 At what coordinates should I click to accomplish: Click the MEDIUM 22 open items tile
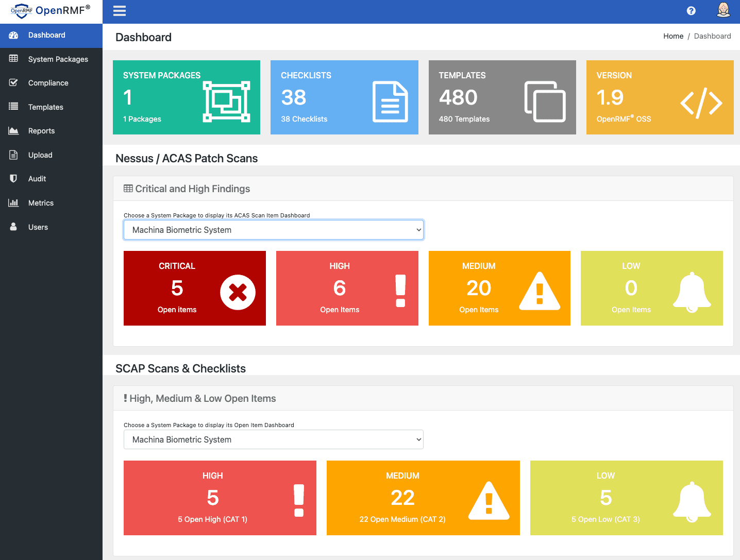[423, 498]
